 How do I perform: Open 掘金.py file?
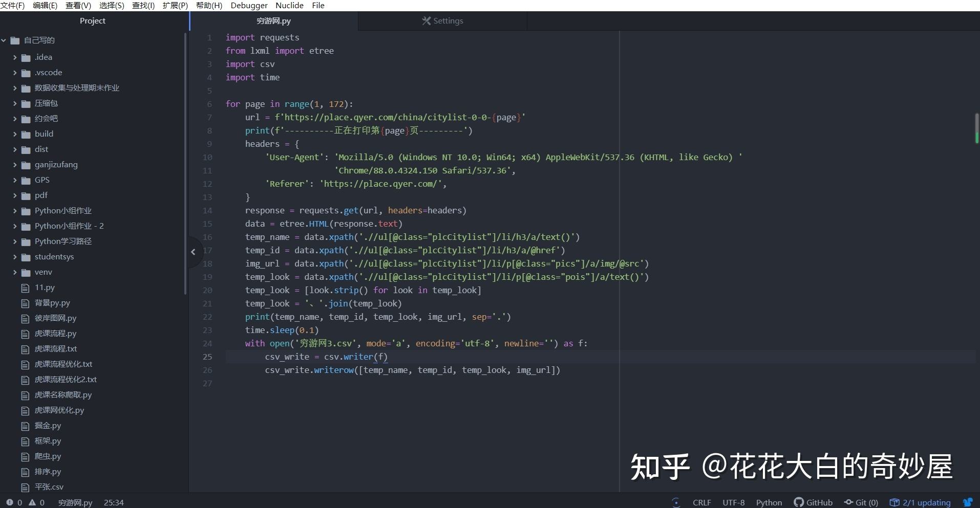pyautogui.click(x=48, y=426)
